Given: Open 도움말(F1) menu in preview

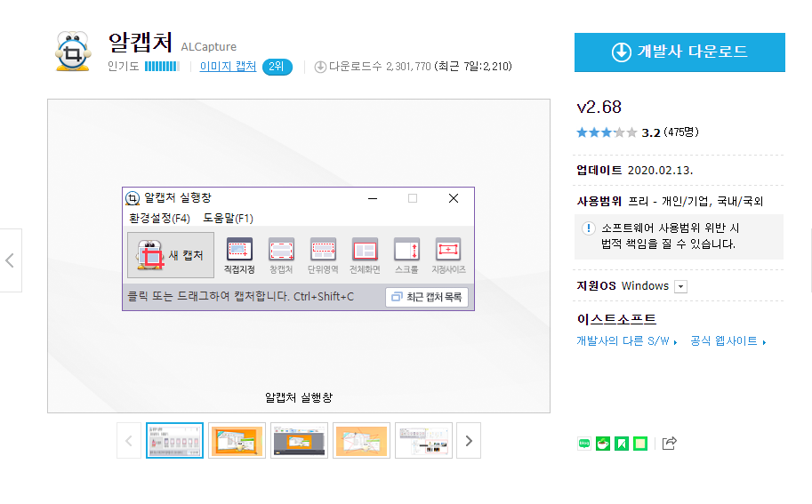Looking at the screenshot, I should [x=228, y=219].
